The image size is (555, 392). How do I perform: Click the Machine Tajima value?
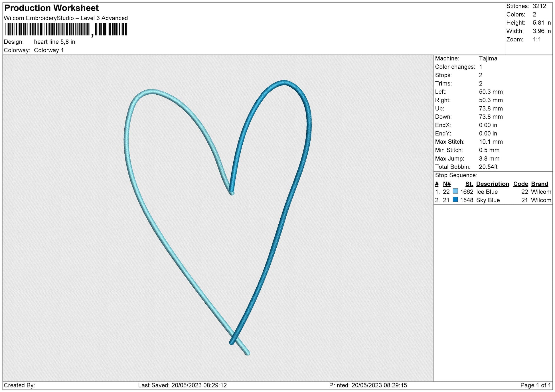coord(488,58)
